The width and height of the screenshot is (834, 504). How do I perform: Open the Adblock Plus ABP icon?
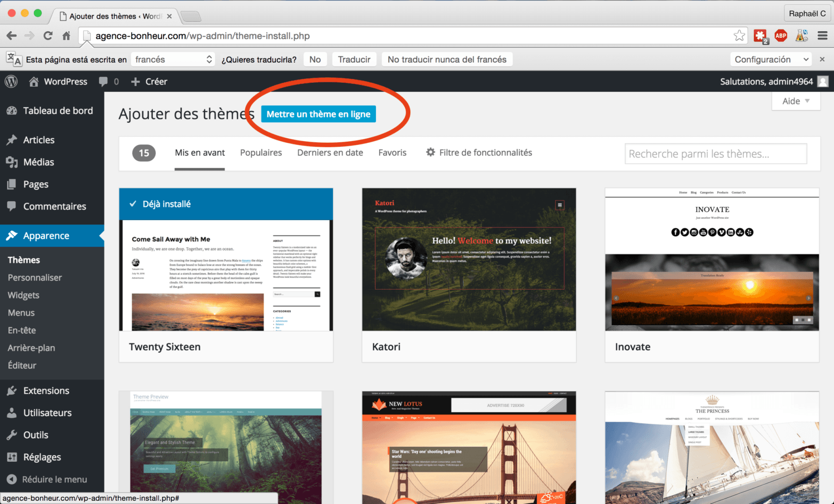click(781, 36)
